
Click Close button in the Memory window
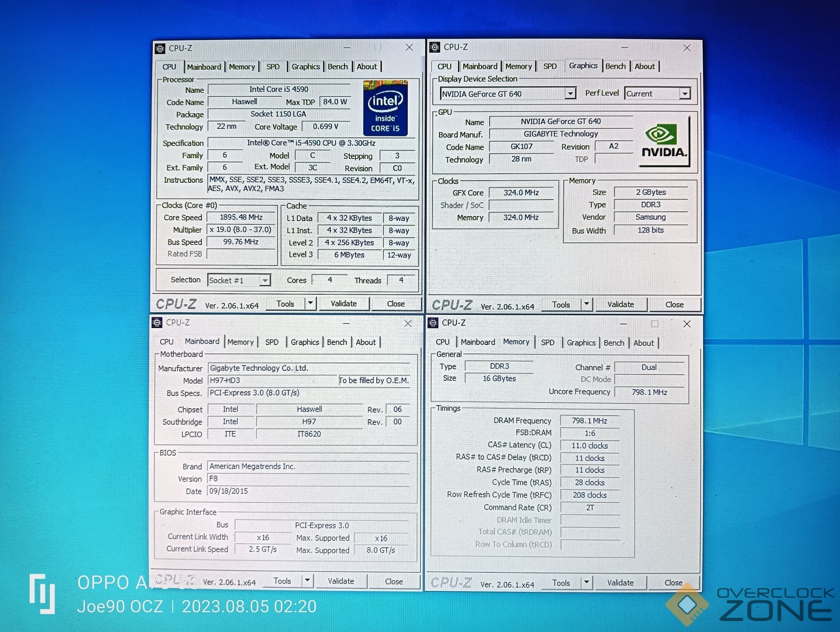tap(673, 583)
